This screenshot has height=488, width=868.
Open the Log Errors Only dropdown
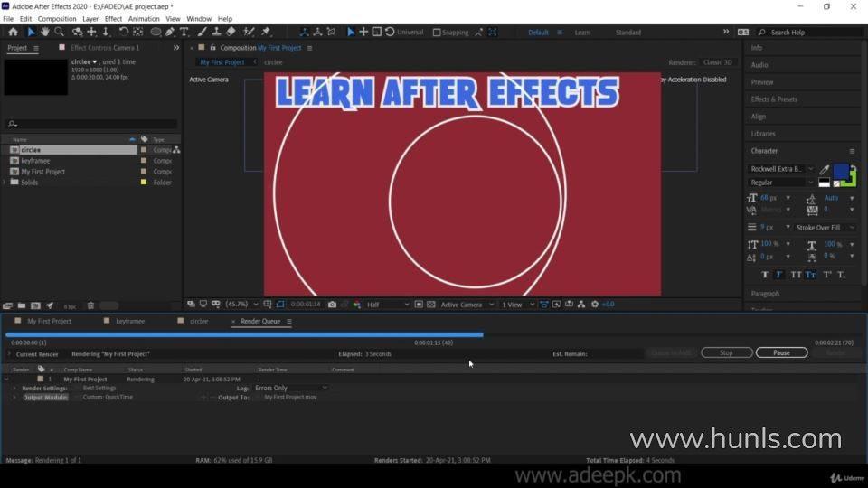click(291, 388)
